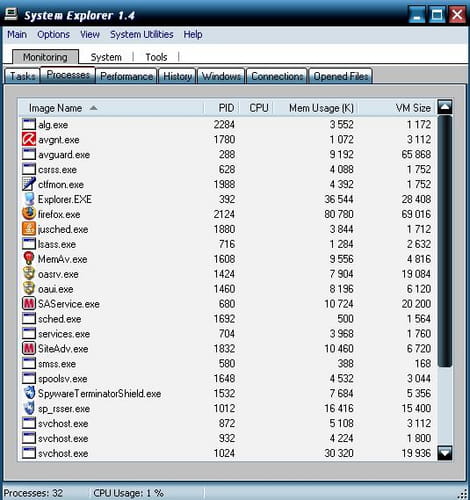Sort by VM Size column header

(397, 108)
